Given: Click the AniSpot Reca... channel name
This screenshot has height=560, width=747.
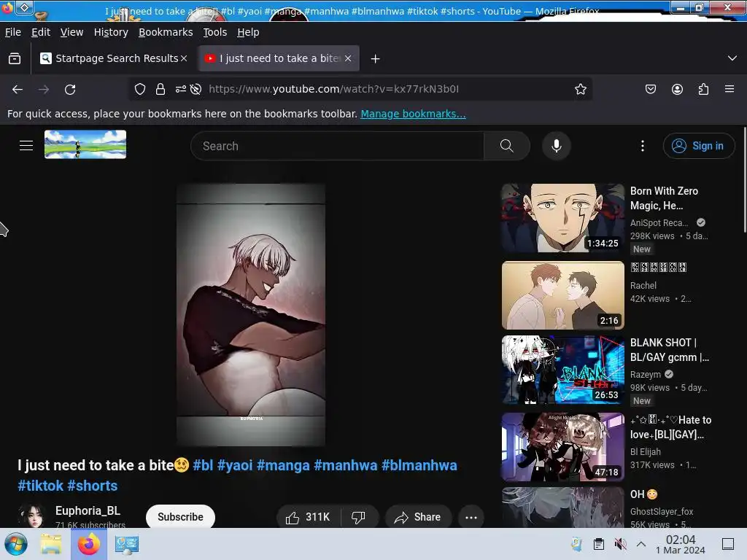Looking at the screenshot, I should point(659,223).
